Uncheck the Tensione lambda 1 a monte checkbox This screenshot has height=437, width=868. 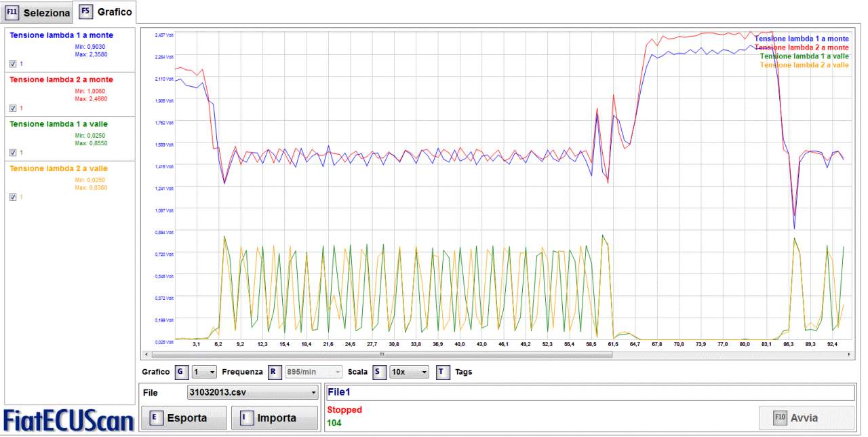pos(13,64)
